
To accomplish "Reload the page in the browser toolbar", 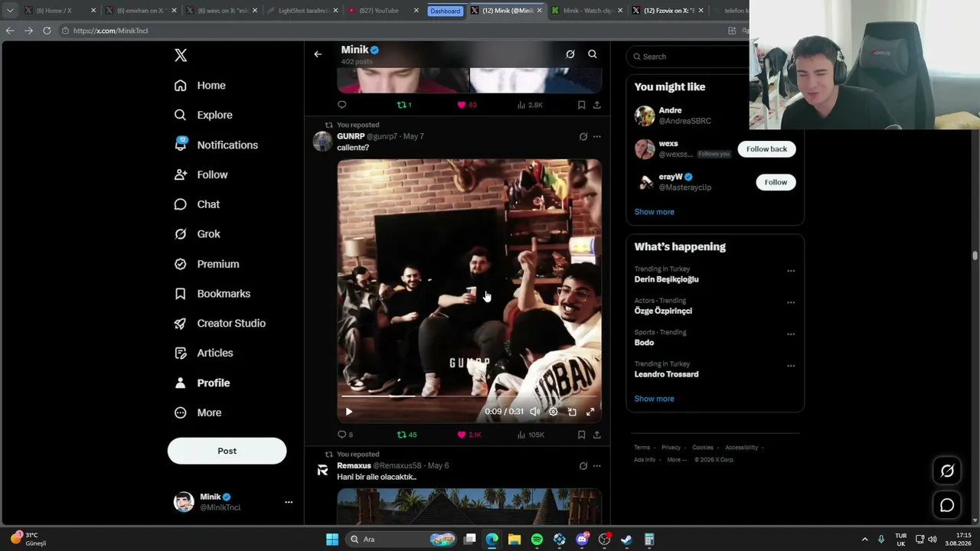I will pyautogui.click(x=47, y=31).
